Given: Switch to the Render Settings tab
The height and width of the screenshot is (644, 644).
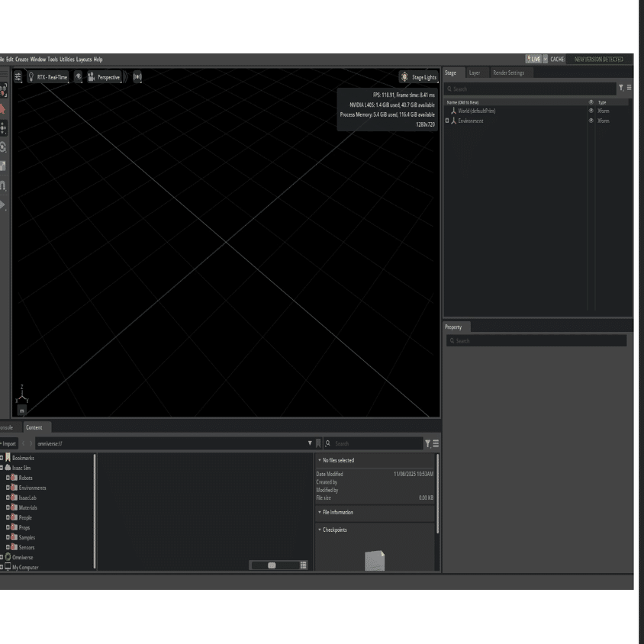Looking at the screenshot, I should pyautogui.click(x=508, y=72).
